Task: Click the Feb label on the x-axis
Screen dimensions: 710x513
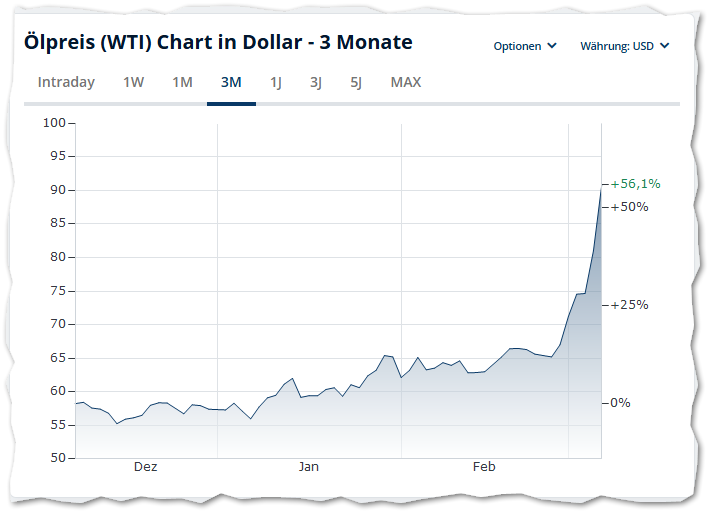Action: 484,467
